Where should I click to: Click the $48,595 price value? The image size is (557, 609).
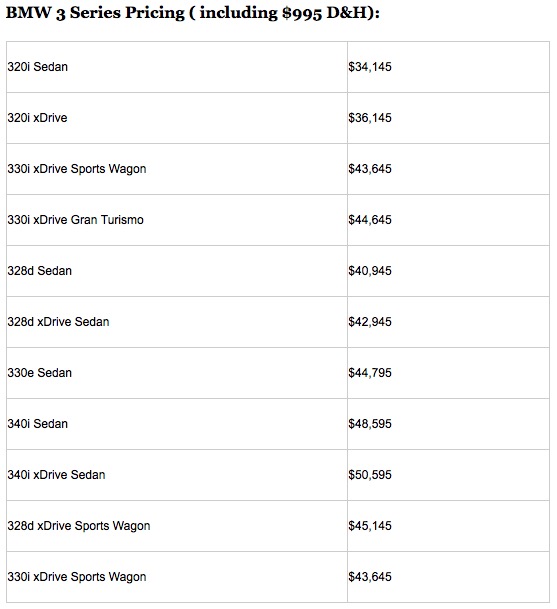click(370, 424)
